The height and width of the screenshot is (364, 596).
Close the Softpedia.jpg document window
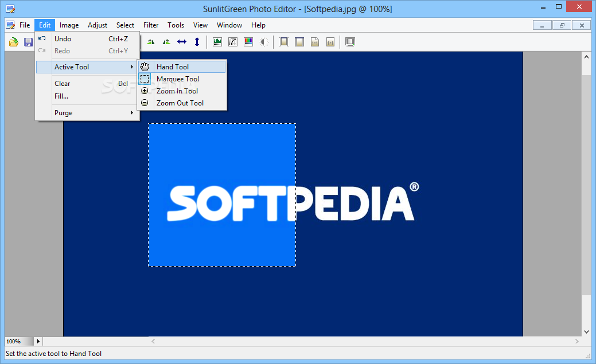(x=582, y=25)
